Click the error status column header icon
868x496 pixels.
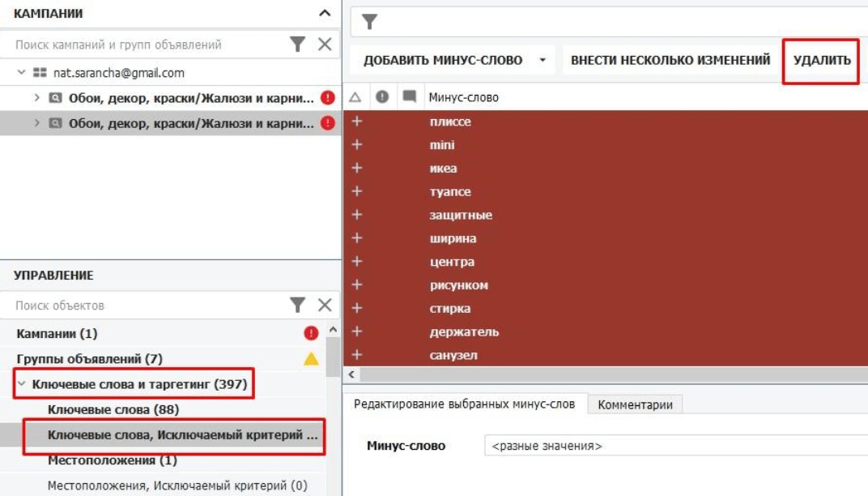coord(382,97)
